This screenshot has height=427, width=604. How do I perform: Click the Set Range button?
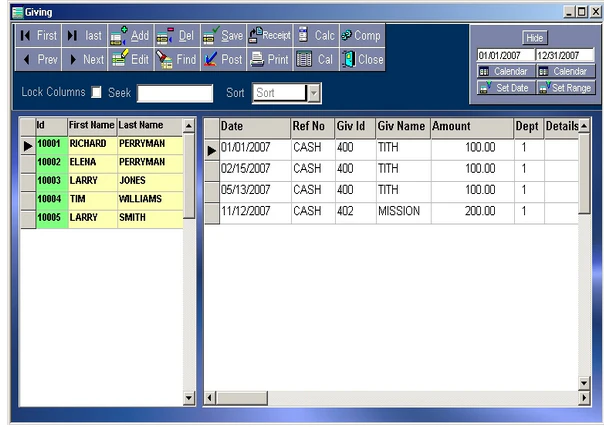[x=566, y=88]
